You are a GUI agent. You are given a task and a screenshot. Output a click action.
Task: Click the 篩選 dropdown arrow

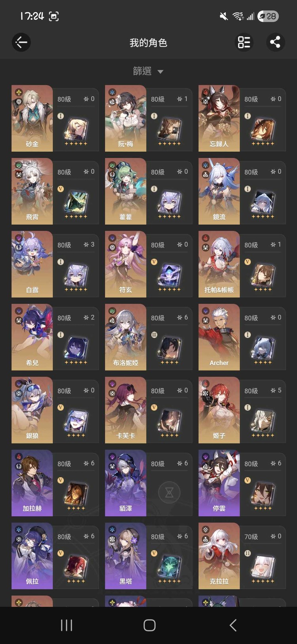pyautogui.click(x=160, y=72)
